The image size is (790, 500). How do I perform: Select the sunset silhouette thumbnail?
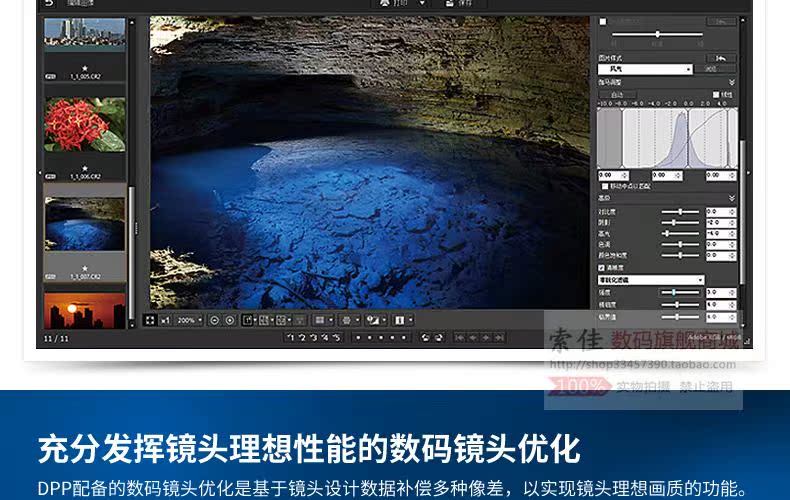point(85,311)
